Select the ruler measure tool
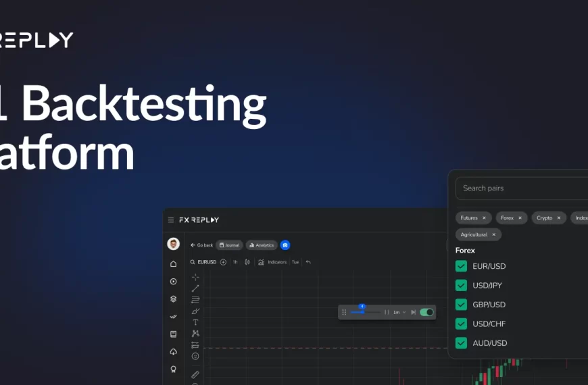 pyautogui.click(x=195, y=374)
